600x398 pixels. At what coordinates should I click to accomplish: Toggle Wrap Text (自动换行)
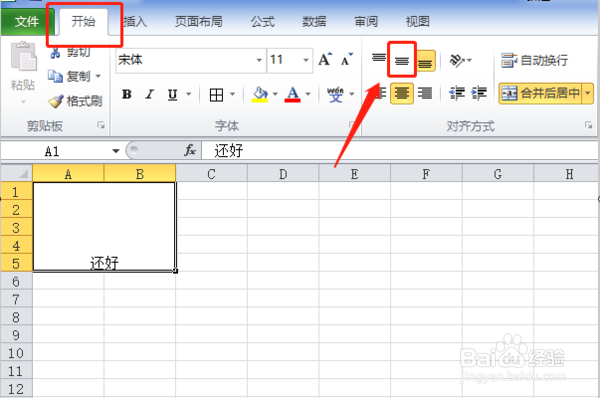pos(535,60)
